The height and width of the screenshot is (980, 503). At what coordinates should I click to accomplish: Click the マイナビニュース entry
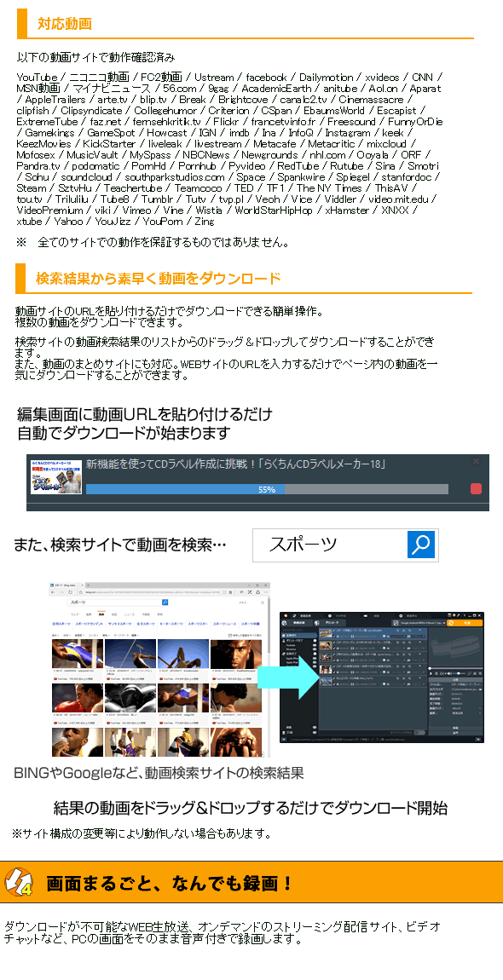[110, 89]
